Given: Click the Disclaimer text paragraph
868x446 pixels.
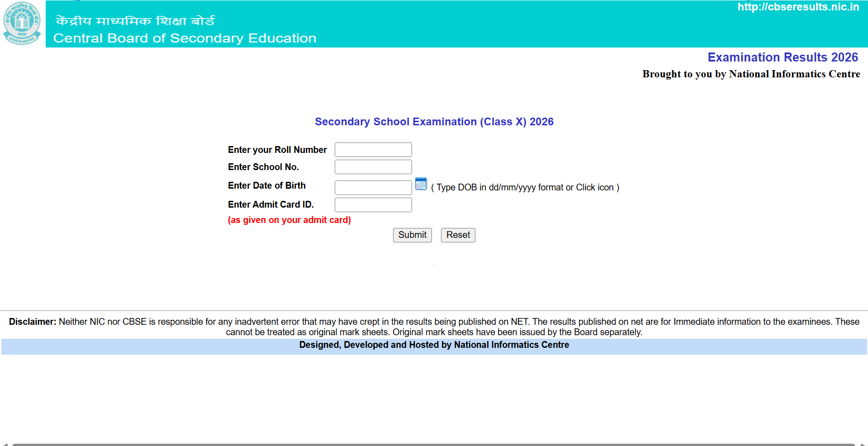Looking at the screenshot, I should (x=434, y=327).
